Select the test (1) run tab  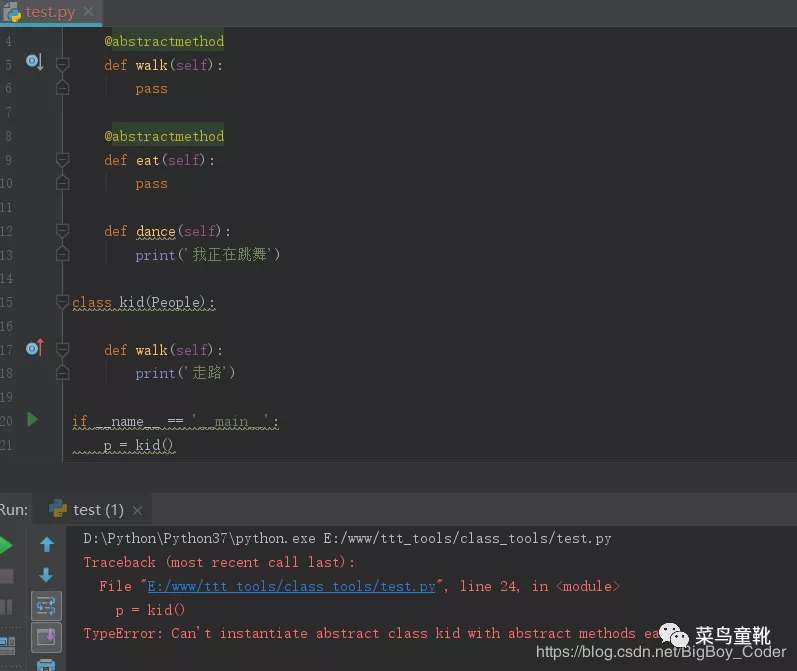(x=97, y=510)
